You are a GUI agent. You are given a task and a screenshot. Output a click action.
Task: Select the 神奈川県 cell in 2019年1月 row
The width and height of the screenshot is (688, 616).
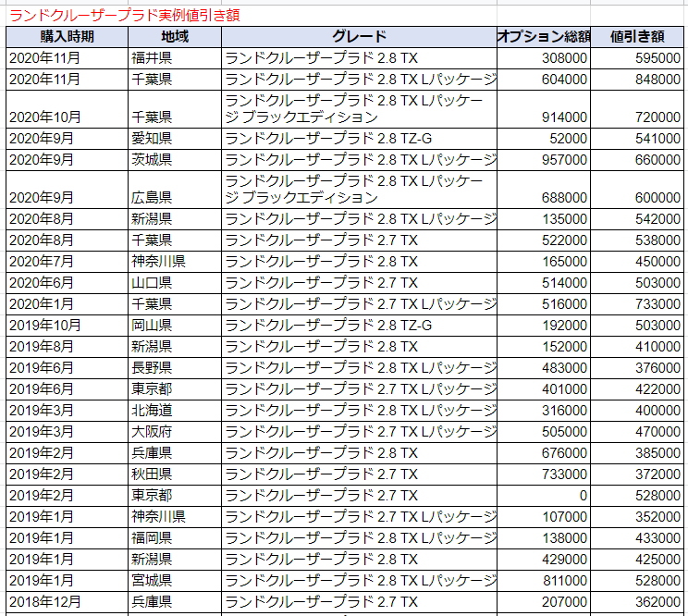[x=175, y=517]
